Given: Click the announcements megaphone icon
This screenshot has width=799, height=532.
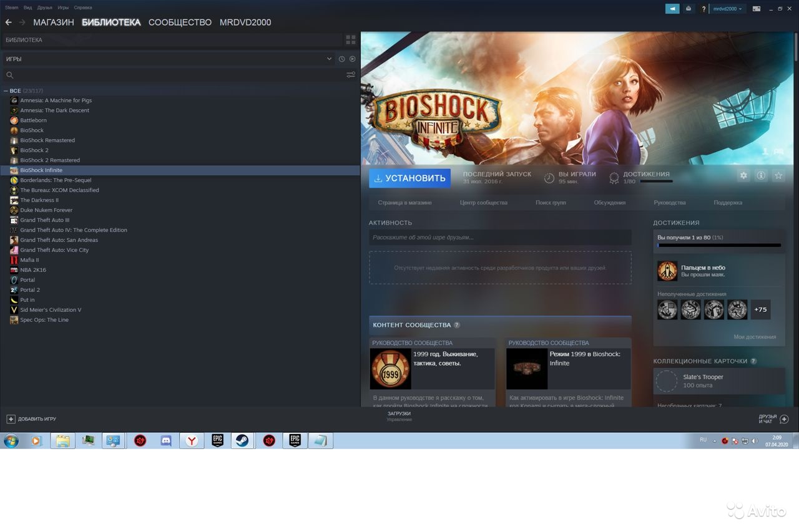Looking at the screenshot, I should (672, 9).
